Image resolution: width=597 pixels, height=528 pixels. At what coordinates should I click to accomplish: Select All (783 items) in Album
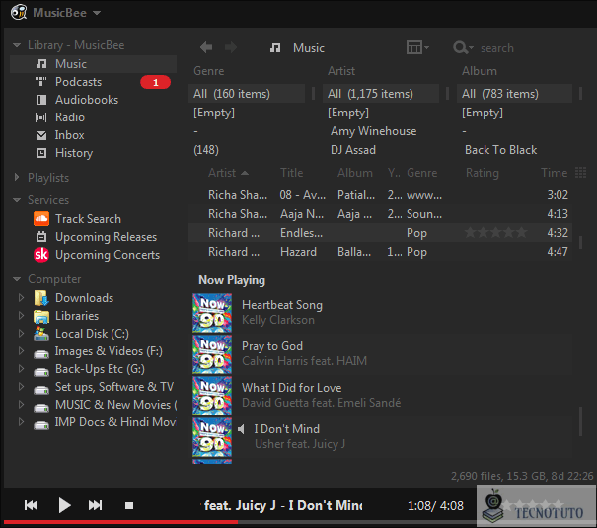tap(514, 94)
